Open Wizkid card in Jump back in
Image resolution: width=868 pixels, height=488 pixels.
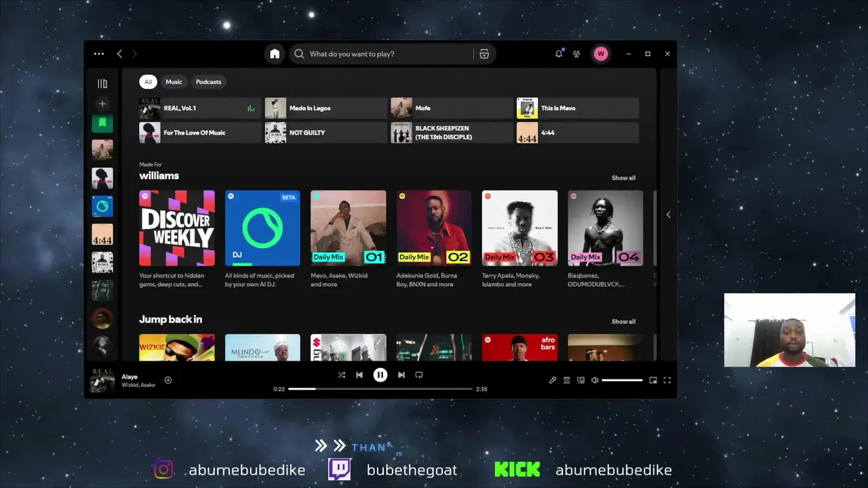click(x=177, y=348)
